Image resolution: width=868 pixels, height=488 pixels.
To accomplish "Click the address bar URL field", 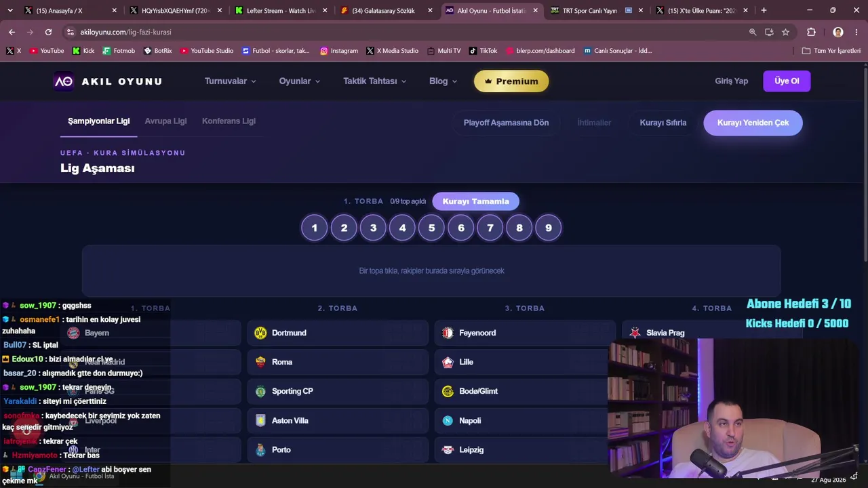I will click(407, 32).
